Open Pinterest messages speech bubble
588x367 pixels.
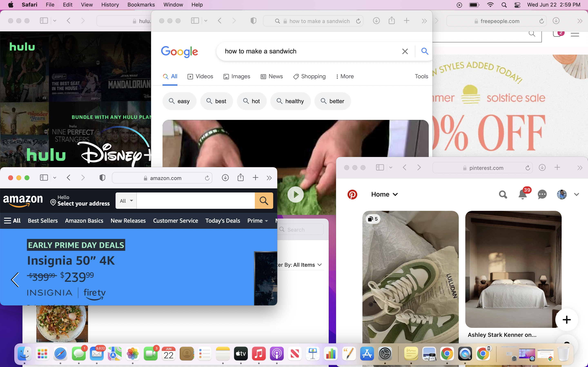click(542, 195)
